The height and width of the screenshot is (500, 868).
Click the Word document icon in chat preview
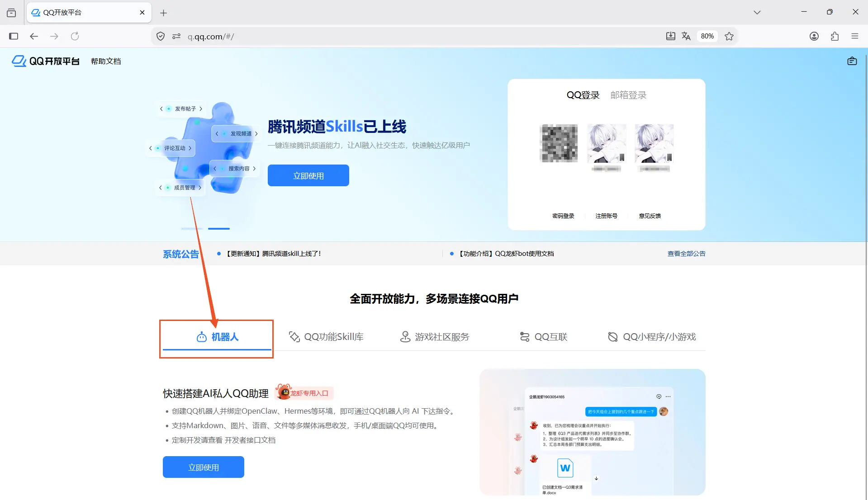pos(565,468)
